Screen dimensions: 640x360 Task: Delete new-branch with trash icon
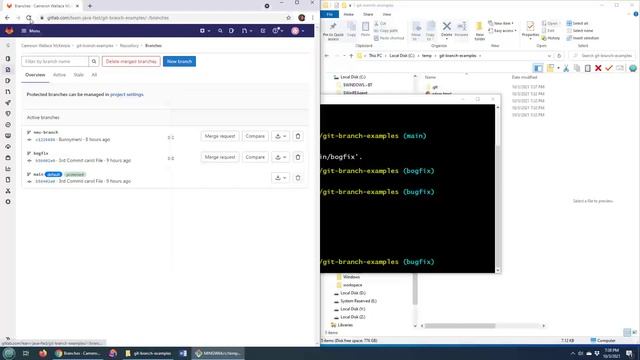298,136
